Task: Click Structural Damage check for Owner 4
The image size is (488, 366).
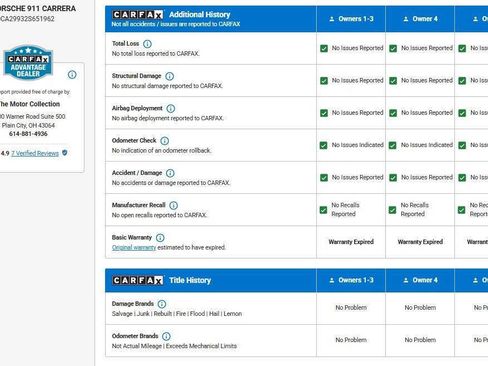Action: tap(393, 81)
